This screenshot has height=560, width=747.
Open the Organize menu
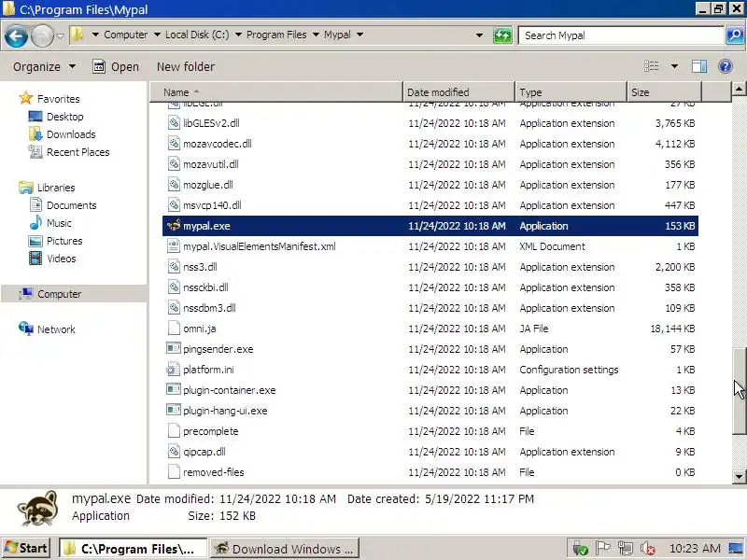44,66
